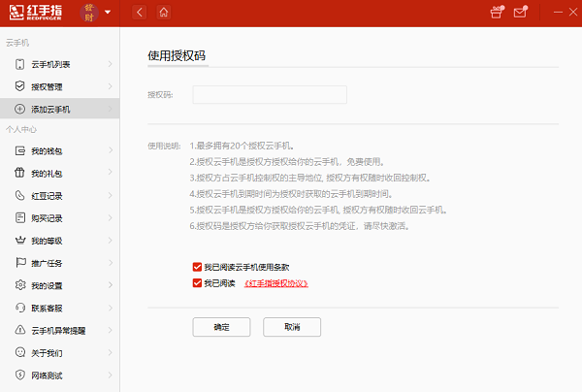Open the 购买记录 menu item

[60, 218]
